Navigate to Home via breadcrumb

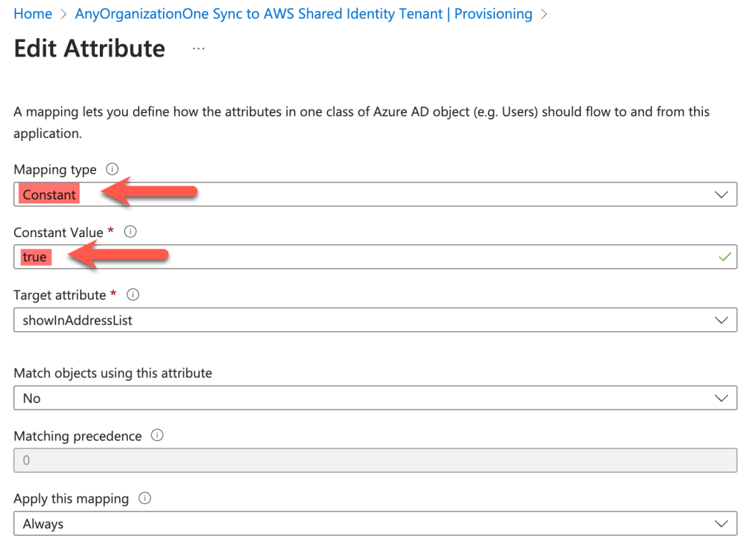(x=32, y=13)
